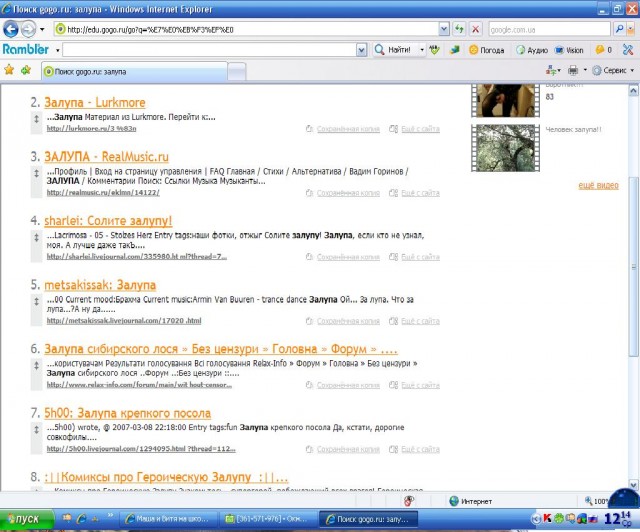Open result Комиксы про Героическую Залупу
The image size is (640, 532).
(x=166, y=477)
